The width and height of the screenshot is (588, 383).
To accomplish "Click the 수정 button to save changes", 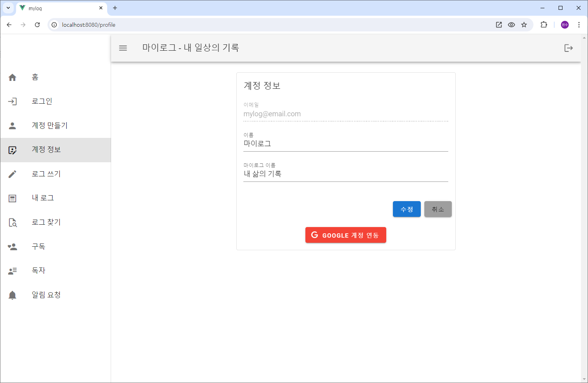I will tap(407, 209).
